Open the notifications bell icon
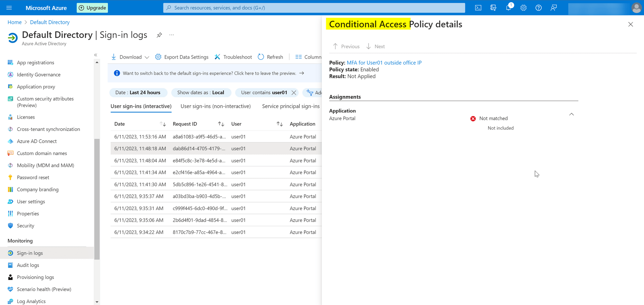644x305 pixels. click(x=508, y=8)
